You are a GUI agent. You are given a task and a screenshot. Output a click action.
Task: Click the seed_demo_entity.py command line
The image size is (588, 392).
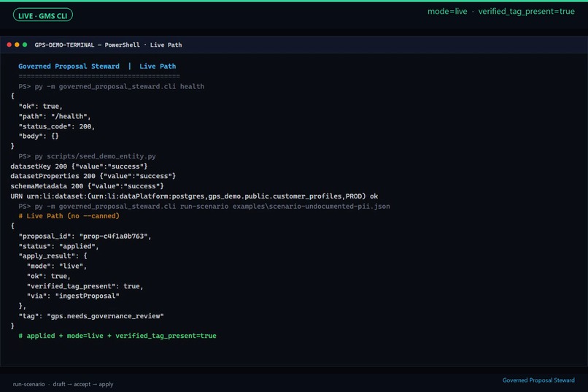click(87, 156)
